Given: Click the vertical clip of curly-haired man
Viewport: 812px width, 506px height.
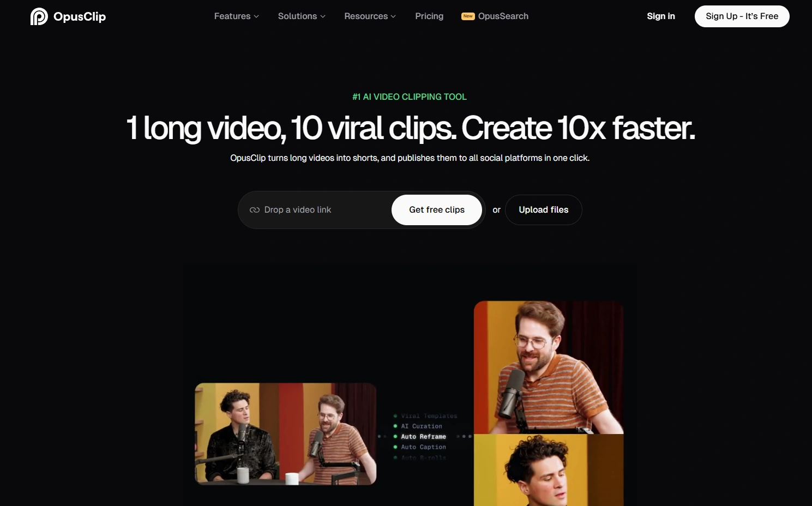Looking at the screenshot, I should [x=549, y=470].
